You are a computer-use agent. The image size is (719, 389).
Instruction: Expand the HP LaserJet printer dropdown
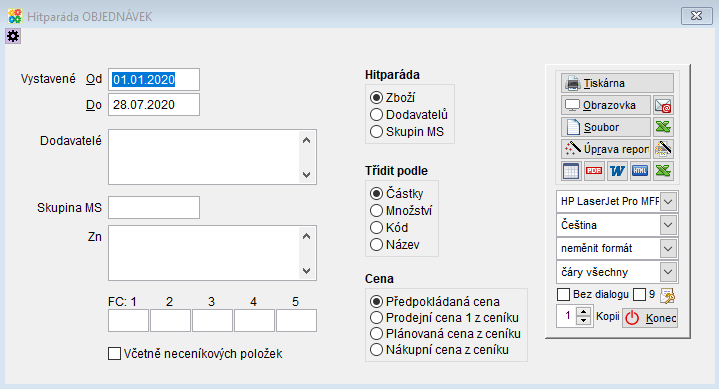[668, 201]
